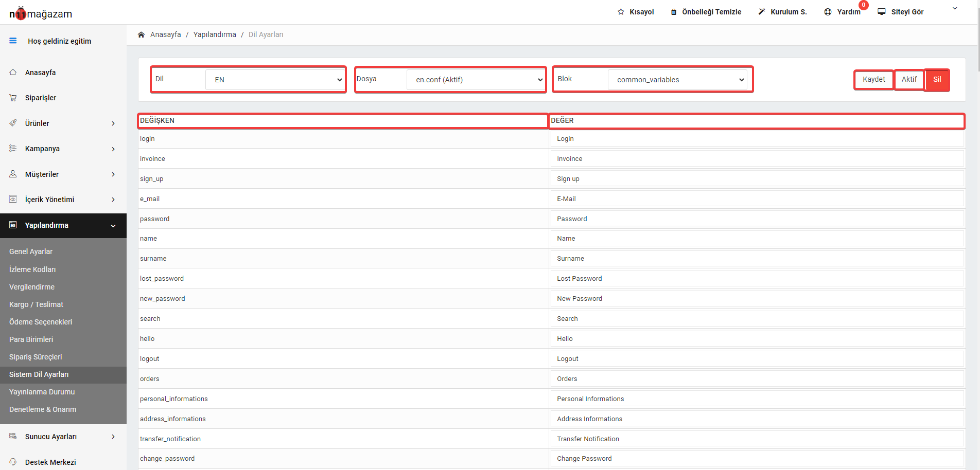980x470 pixels.
Task: Click the Yardım lifebuoy icon
Action: point(828,12)
